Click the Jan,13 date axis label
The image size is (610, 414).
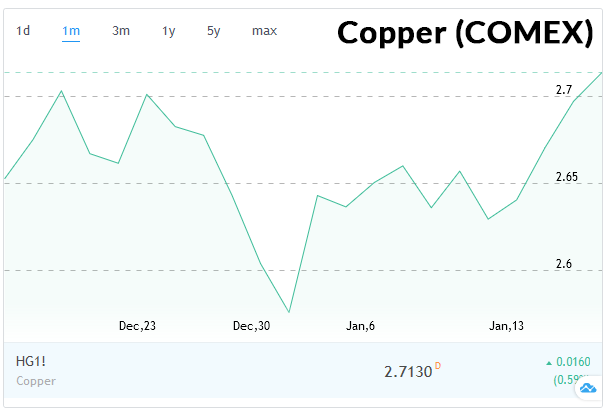506,326
